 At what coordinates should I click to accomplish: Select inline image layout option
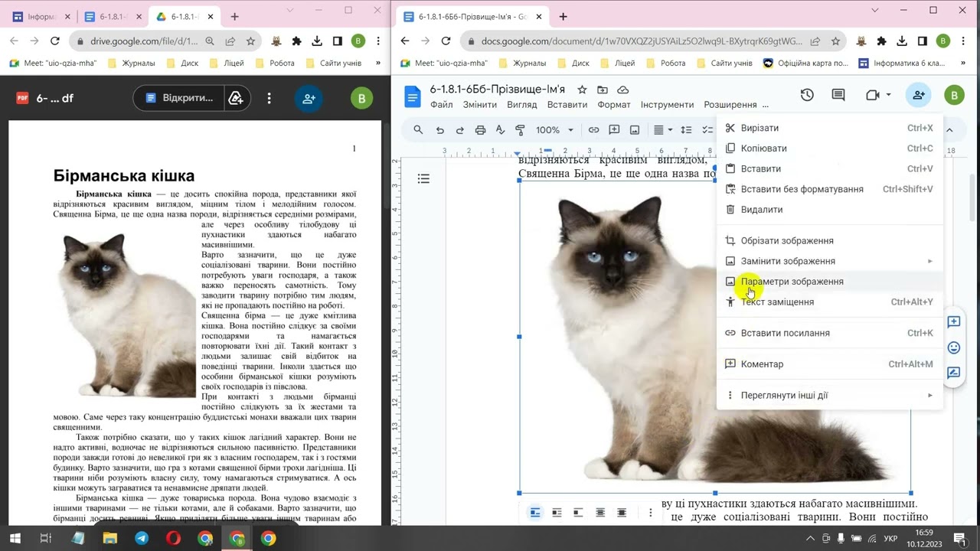pyautogui.click(x=535, y=513)
